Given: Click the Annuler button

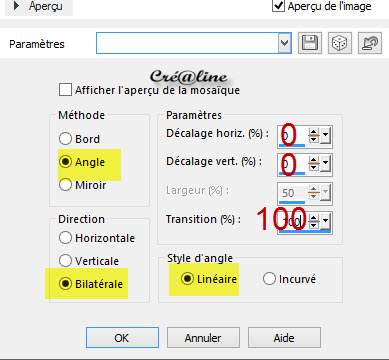Looking at the screenshot, I should (203, 338).
